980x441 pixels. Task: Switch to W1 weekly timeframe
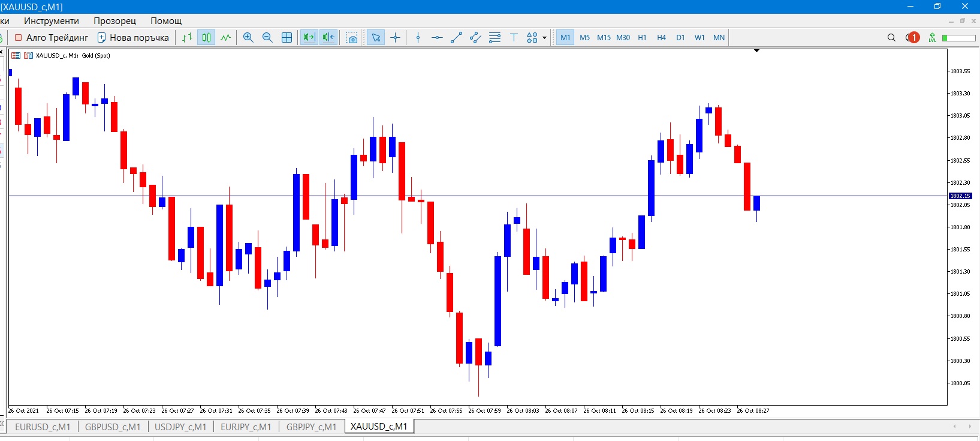pyautogui.click(x=699, y=37)
